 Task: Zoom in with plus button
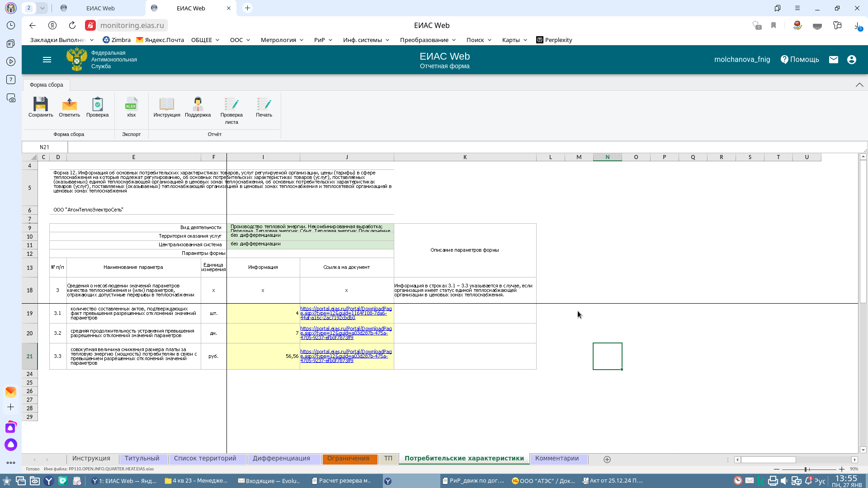pos(842,469)
